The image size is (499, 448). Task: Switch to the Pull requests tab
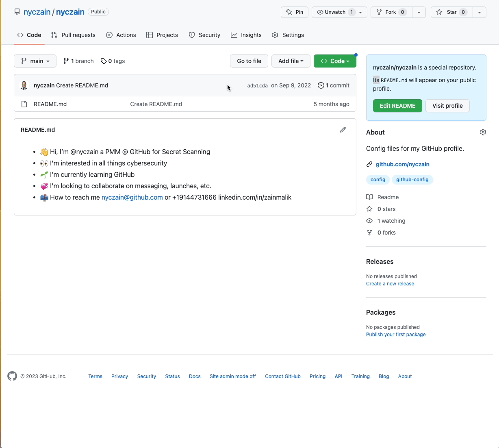73,35
